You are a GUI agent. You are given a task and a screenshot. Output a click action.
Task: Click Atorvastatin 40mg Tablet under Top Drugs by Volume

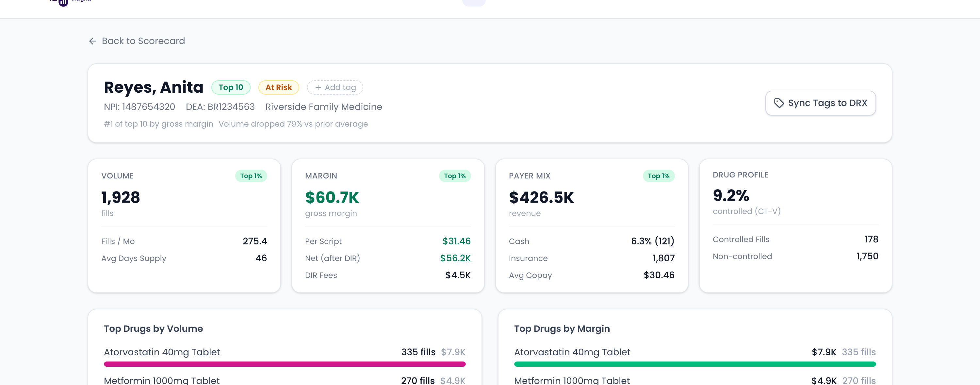pos(162,352)
